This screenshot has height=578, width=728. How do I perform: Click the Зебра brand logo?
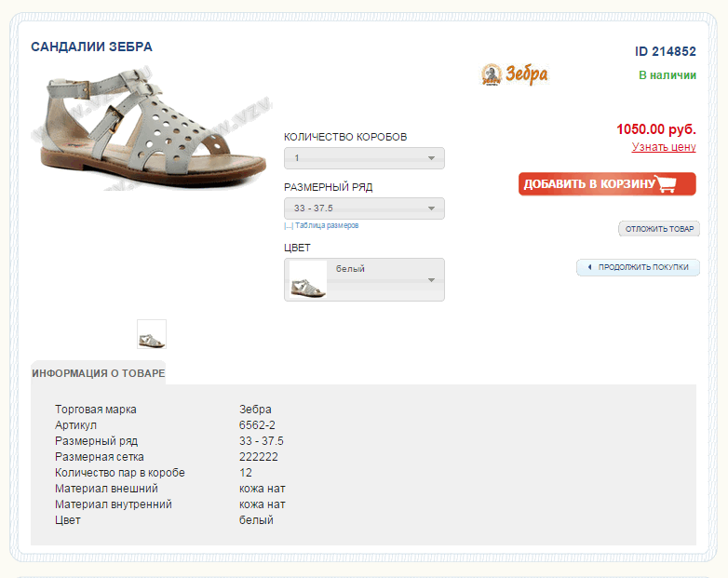click(x=514, y=74)
